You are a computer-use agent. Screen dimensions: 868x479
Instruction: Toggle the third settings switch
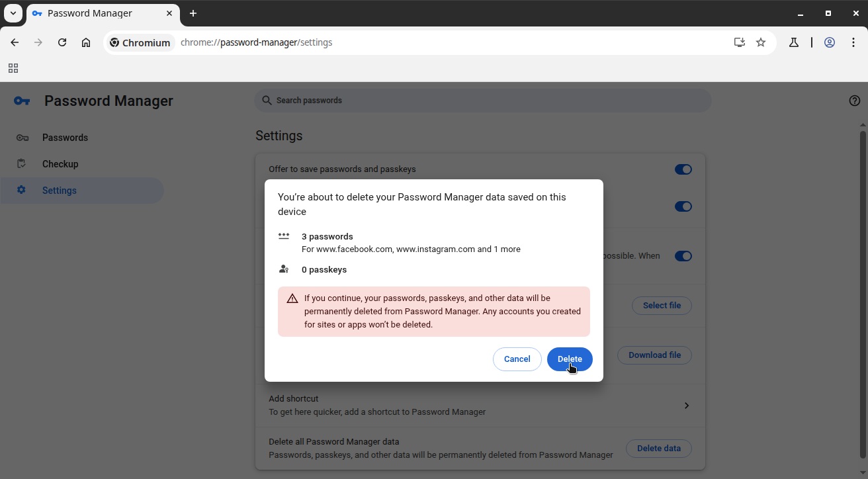click(683, 256)
